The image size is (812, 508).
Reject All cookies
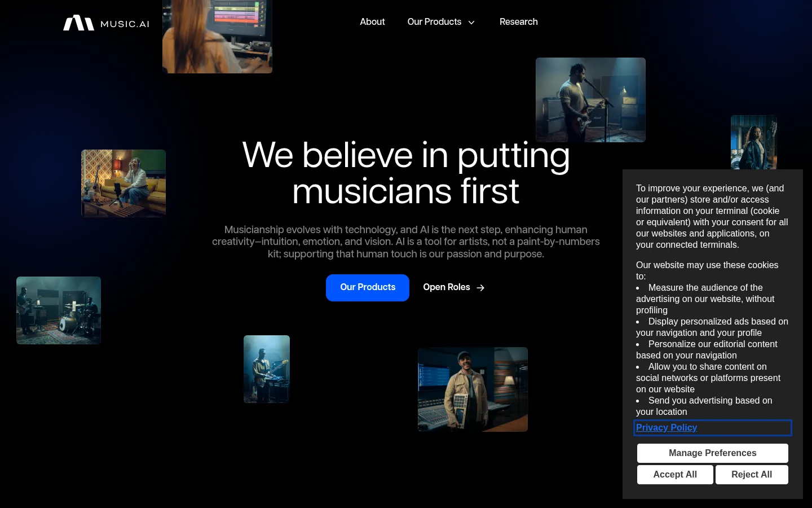coord(752,475)
